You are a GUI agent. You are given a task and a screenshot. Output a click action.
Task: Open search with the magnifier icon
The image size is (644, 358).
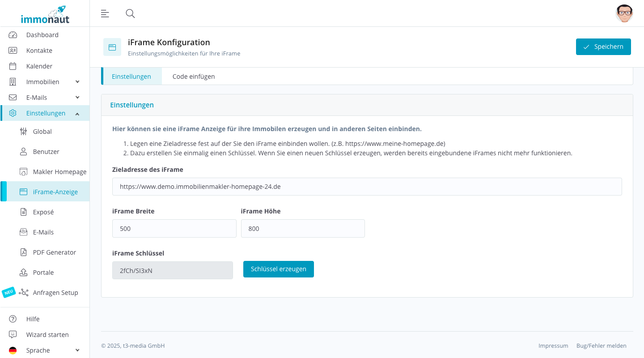point(130,13)
